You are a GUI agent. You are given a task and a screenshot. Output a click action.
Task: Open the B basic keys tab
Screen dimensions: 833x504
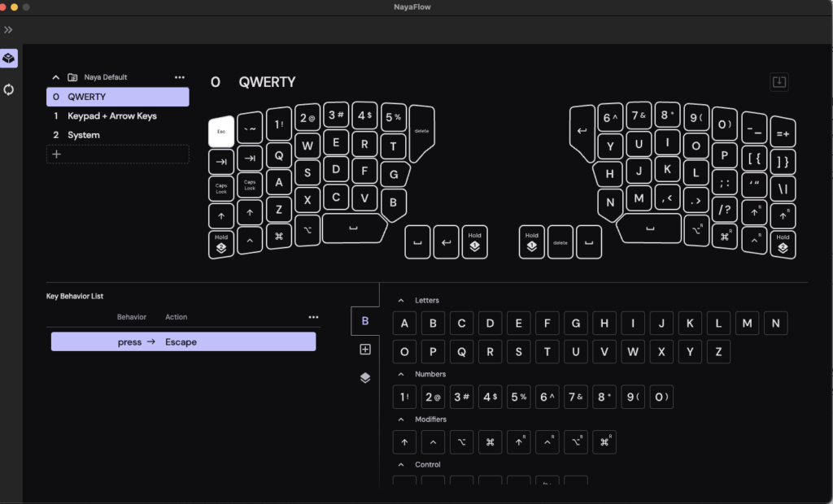(x=365, y=321)
